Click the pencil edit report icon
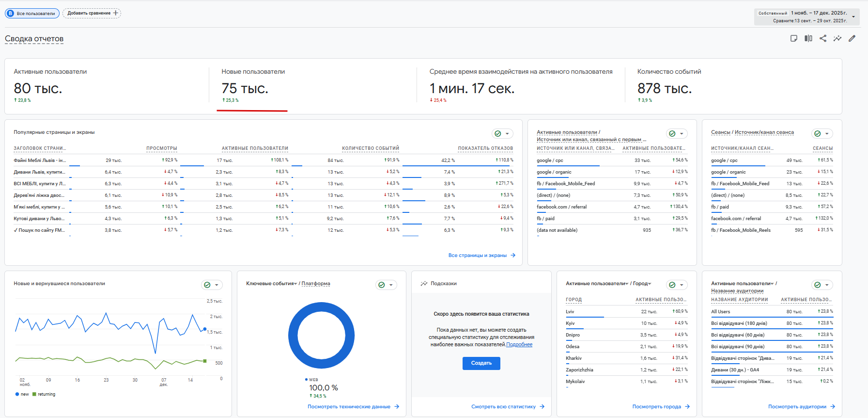868x418 pixels. click(852, 38)
